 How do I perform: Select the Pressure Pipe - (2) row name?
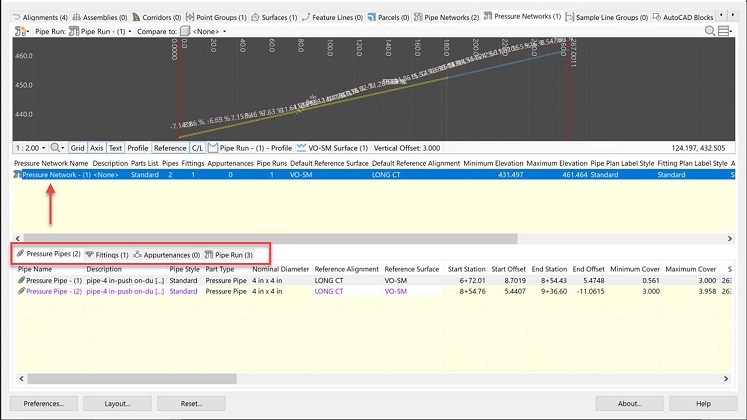point(54,292)
